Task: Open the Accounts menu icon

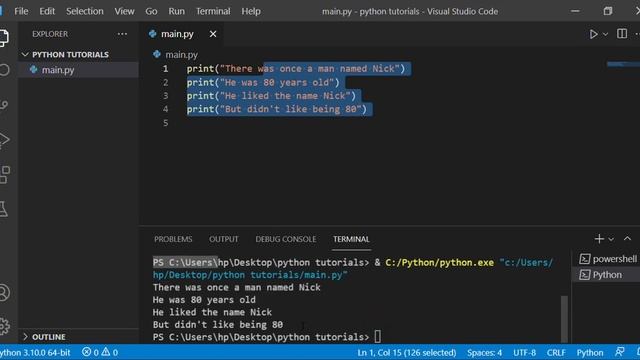Action: click(x=4, y=293)
